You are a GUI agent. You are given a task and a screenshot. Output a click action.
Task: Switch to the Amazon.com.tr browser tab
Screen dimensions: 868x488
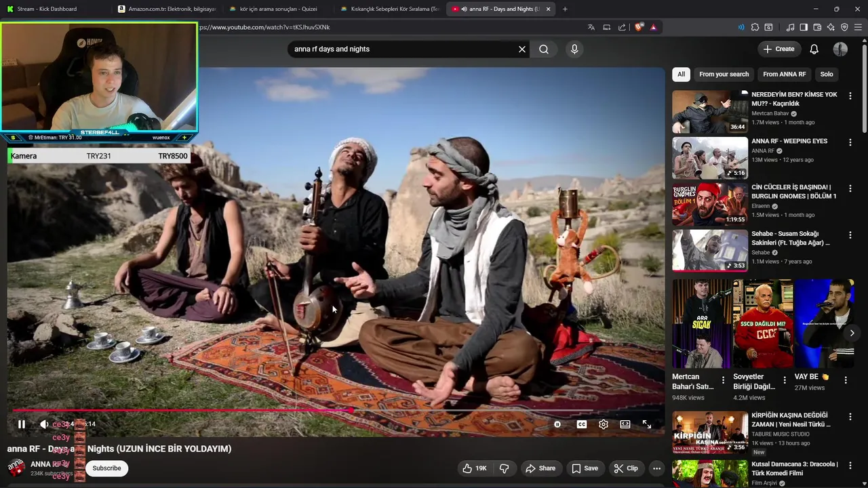(x=166, y=9)
